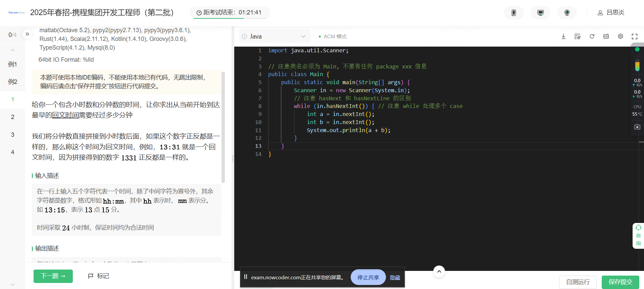Click 停止共享 to stop screen sharing
Viewport: 644px width, 289px height.
[368, 277]
